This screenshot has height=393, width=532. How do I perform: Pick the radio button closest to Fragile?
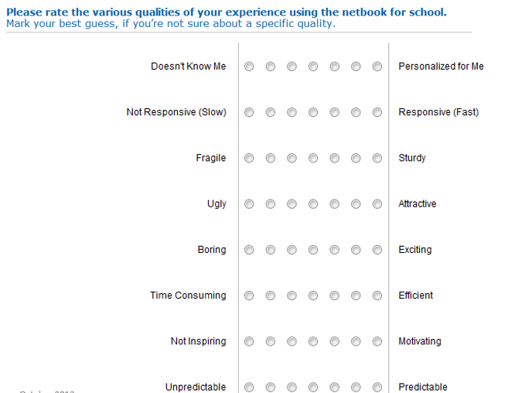point(249,158)
